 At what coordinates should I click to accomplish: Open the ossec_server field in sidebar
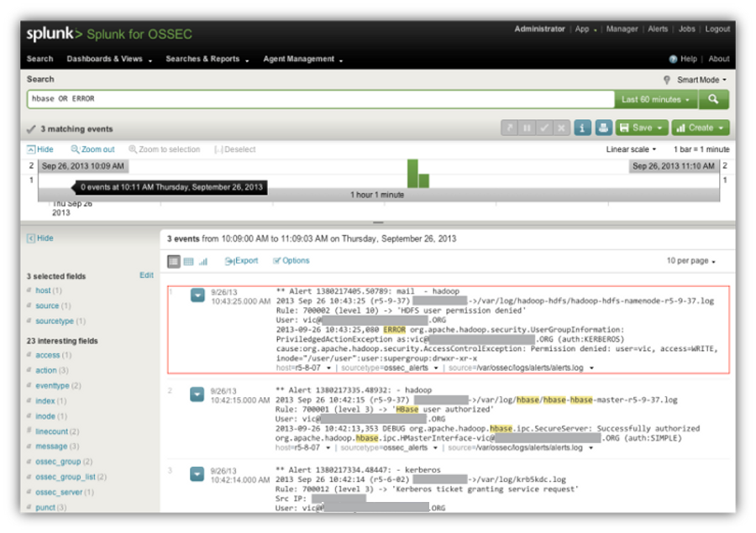(59, 493)
